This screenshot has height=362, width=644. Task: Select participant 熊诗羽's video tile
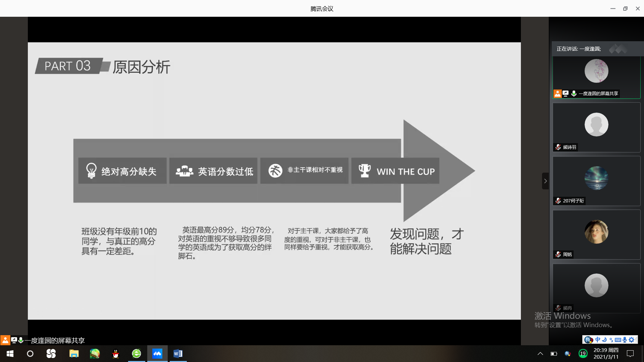(x=596, y=127)
